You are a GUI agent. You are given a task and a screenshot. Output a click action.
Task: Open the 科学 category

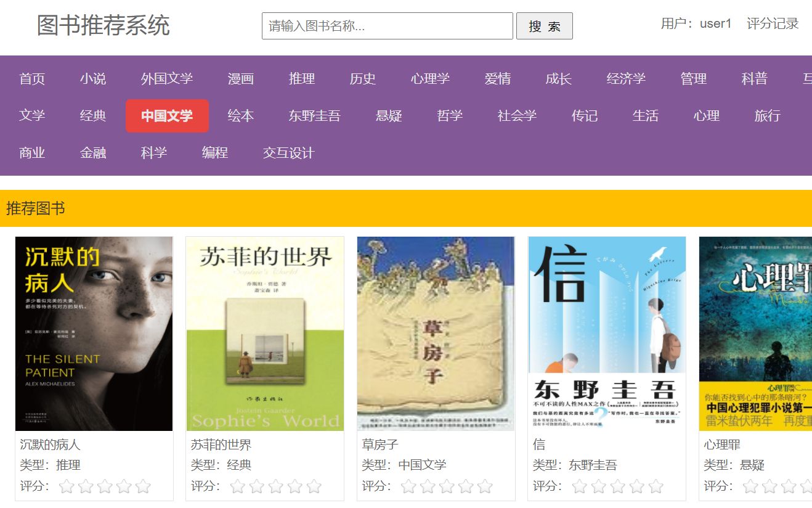coord(154,153)
